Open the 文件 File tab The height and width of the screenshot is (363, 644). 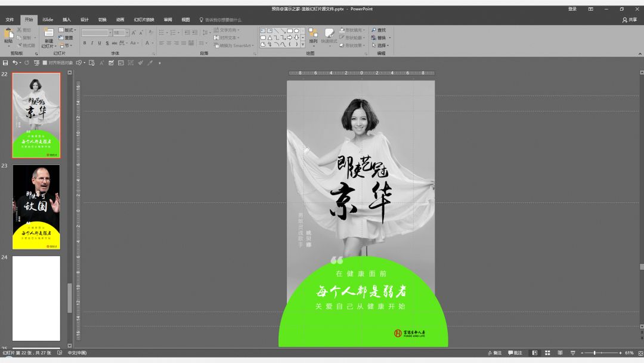coord(10,20)
